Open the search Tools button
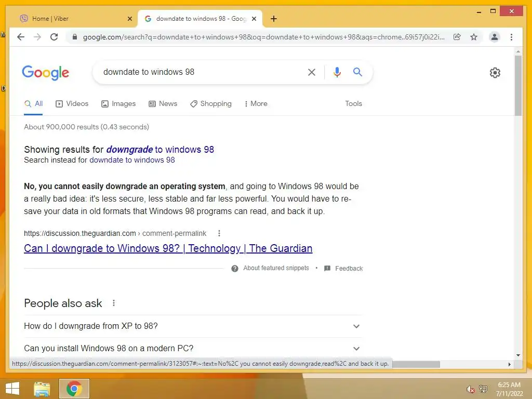Image resolution: width=532 pixels, height=399 pixels. tap(353, 104)
